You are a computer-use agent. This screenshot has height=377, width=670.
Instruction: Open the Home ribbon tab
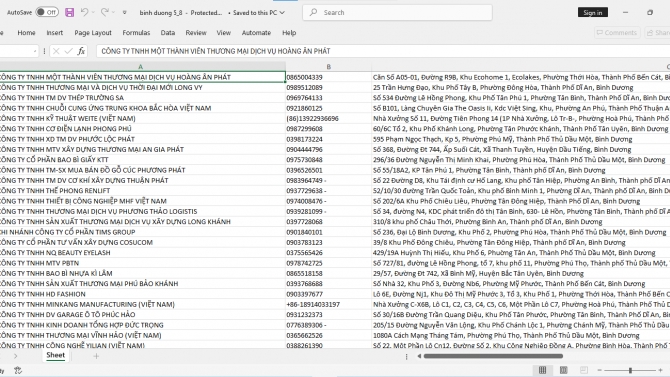pos(26,32)
